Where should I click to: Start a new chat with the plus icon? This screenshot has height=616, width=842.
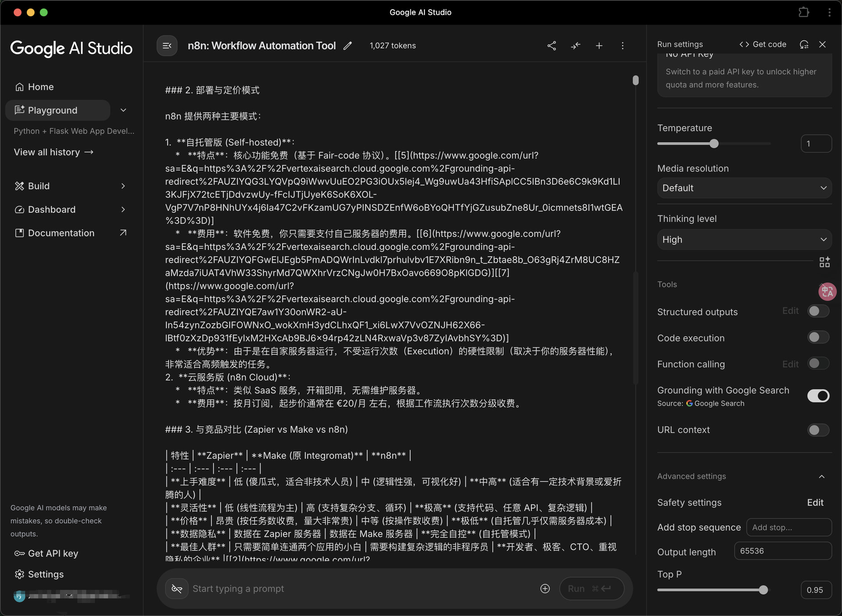click(x=599, y=46)
